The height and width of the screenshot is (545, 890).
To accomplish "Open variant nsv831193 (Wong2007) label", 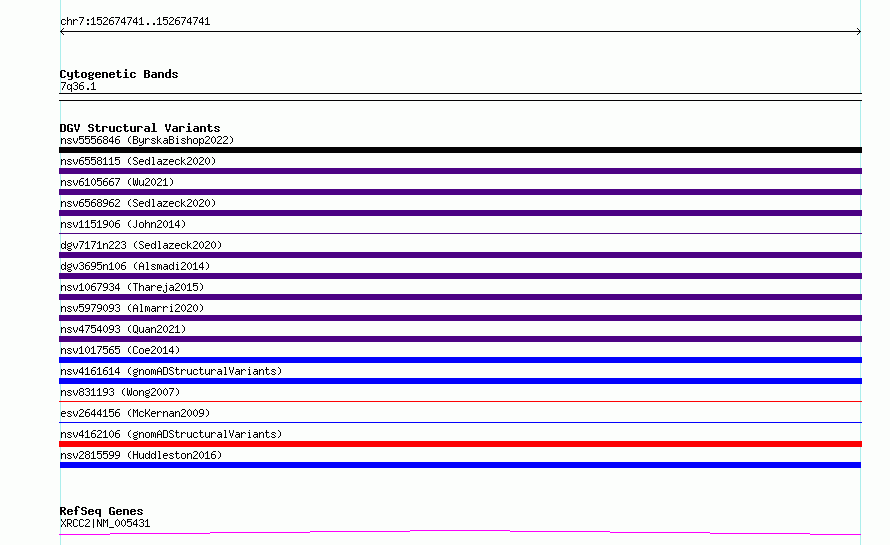I will click(x=120, y=392).
